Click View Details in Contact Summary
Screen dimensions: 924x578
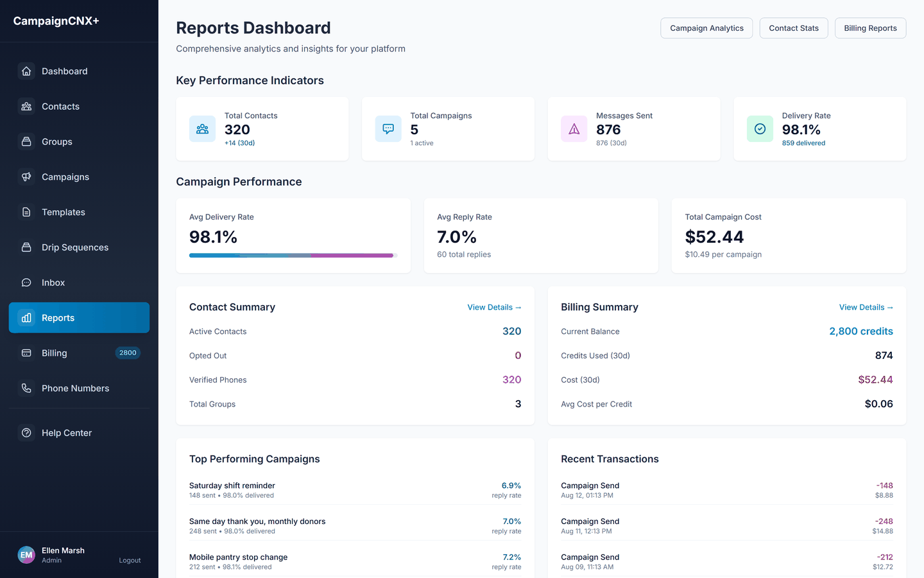pos(494,308)
